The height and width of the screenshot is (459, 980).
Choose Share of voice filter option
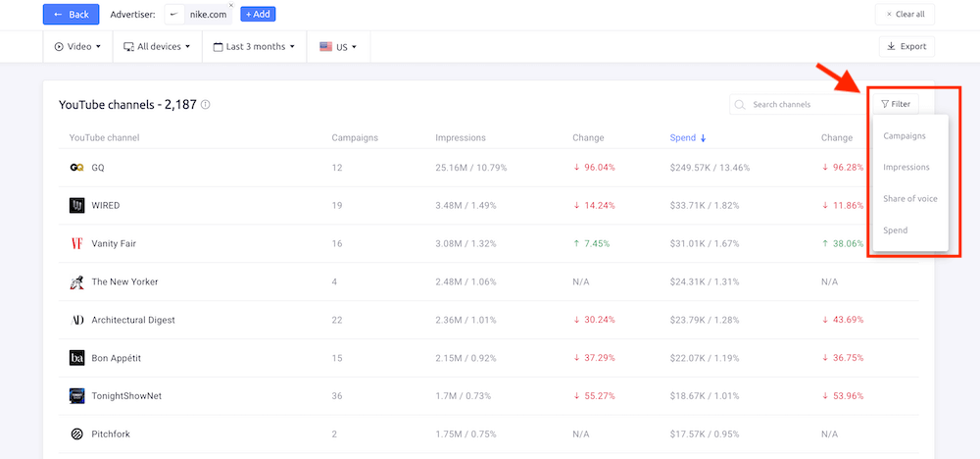tap(910, 199)
